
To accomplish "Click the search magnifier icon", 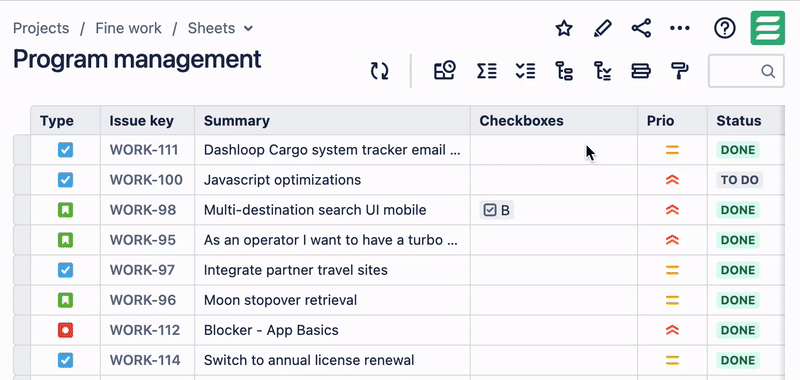I will coord(768,71).
